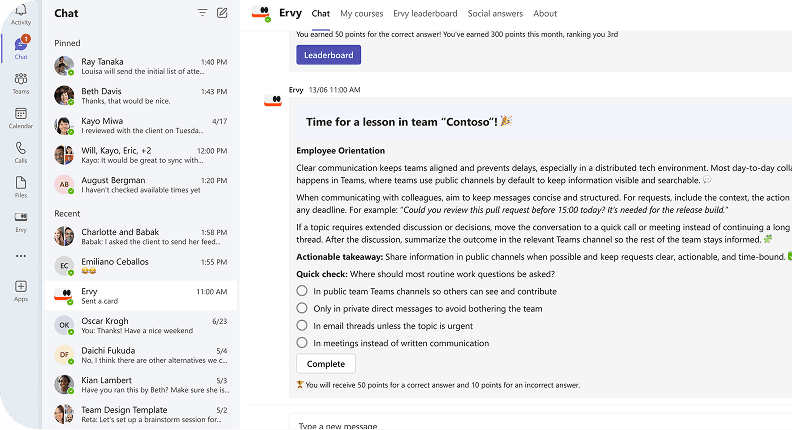Open August Bergman conversation

coord(140,184)
